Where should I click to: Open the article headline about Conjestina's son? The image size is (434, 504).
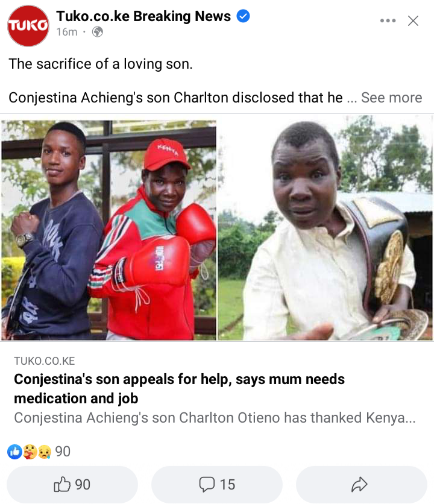(179, 389)
